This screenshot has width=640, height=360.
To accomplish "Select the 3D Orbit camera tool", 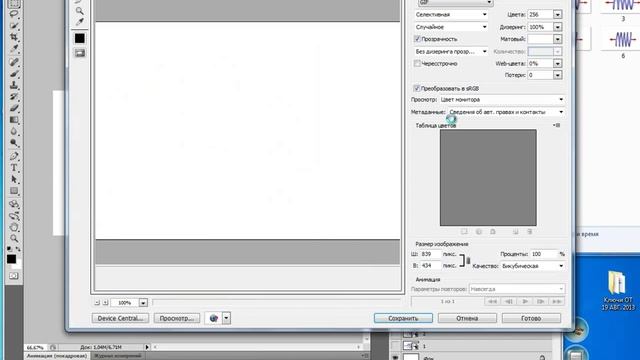I will click(14, 216).
